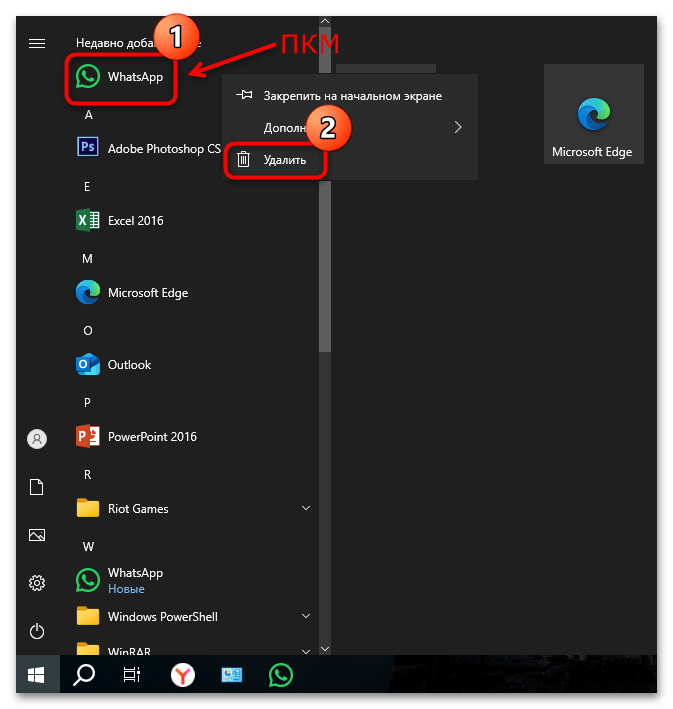Click the Riot Games folder icon

tap(88, 508)
